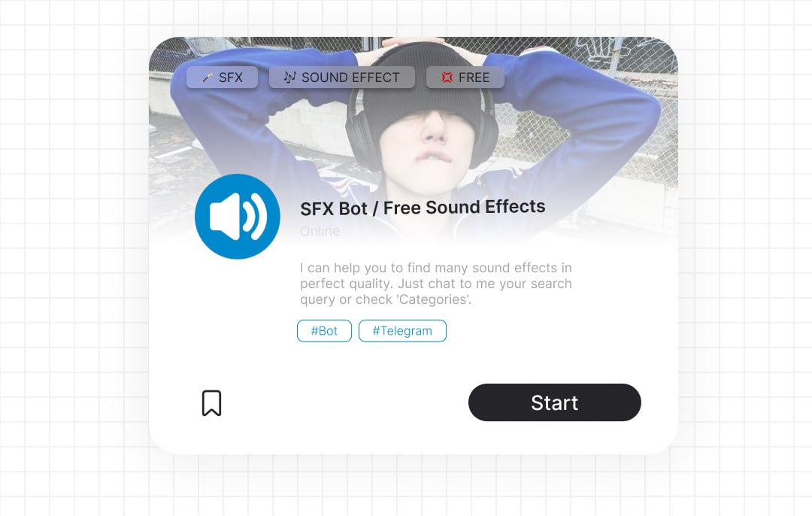Select the #Bot hashtag chip

pyautogui.click(x=324, y=331)
